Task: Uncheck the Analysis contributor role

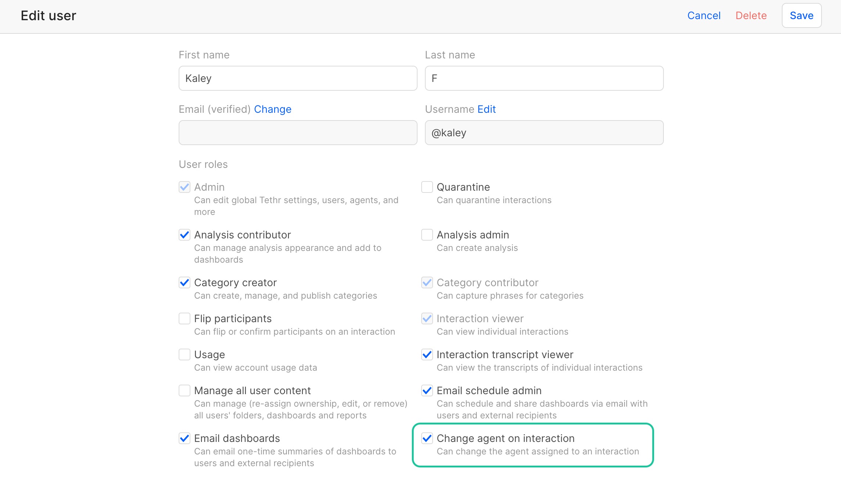Action: (185, 235)
